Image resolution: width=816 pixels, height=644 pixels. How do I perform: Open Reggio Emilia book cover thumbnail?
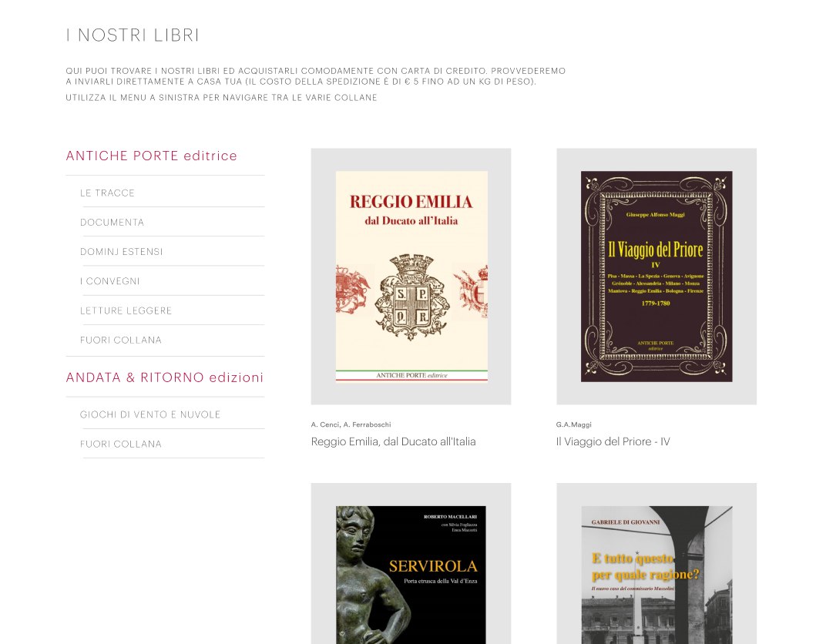(411, 277)
